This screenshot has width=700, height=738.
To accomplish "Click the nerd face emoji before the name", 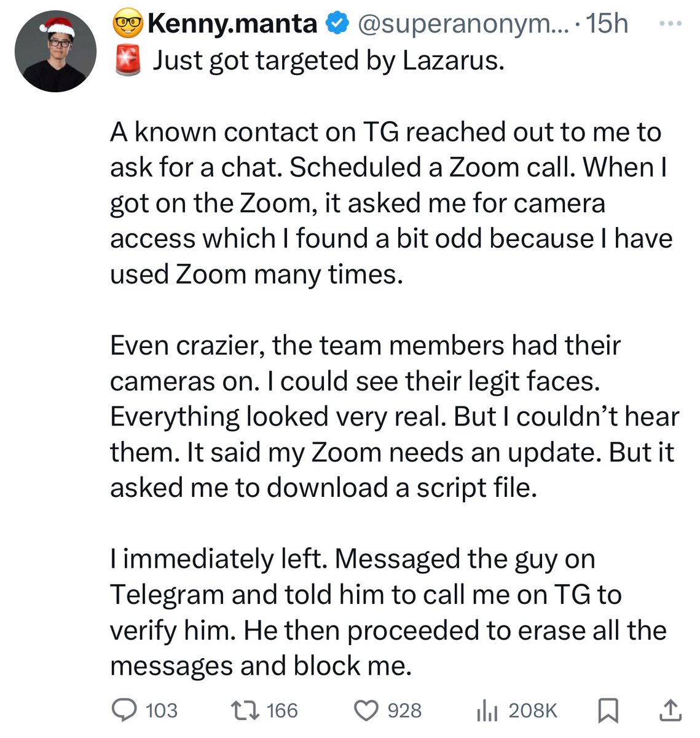I will coord(128,24).
